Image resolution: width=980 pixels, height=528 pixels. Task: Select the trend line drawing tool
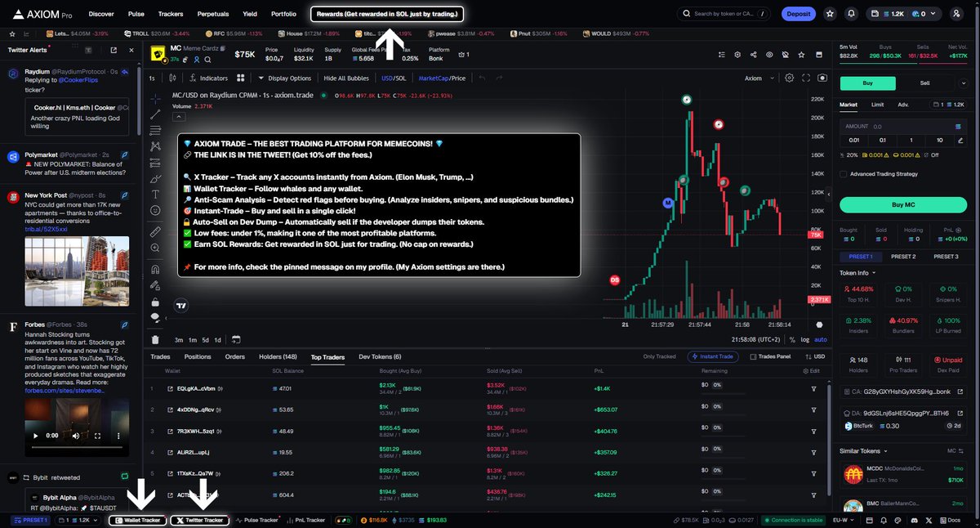[x=155, y=113]
